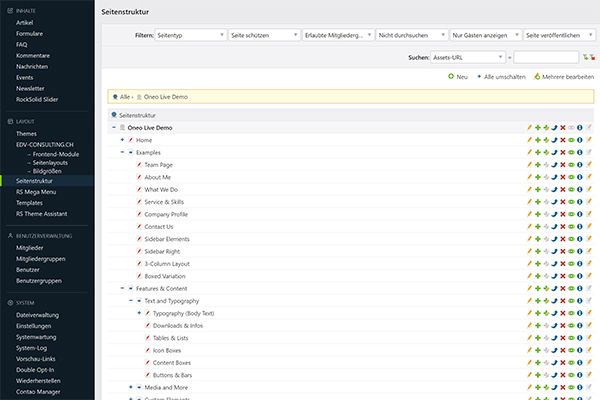The width and height of the screenshot is (600, 400).
Task: Edit articles icon on Company Profile row
Action: coord(589,215)
